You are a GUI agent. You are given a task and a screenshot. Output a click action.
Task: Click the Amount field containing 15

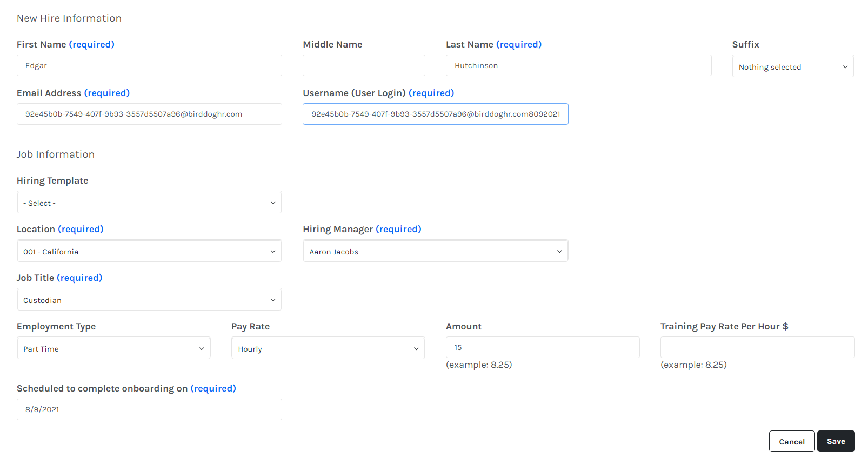pos(543,347)
